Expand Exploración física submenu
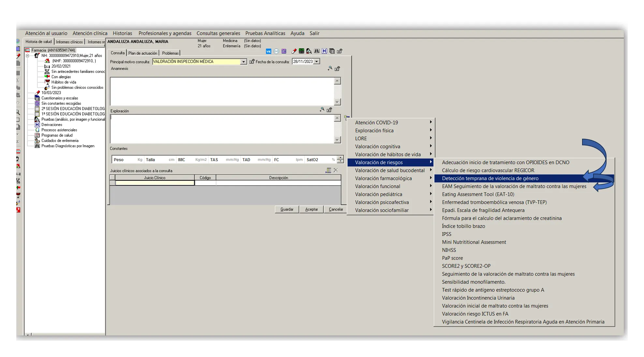The width and height of the screenshot is (644, 357). (391, 131)
